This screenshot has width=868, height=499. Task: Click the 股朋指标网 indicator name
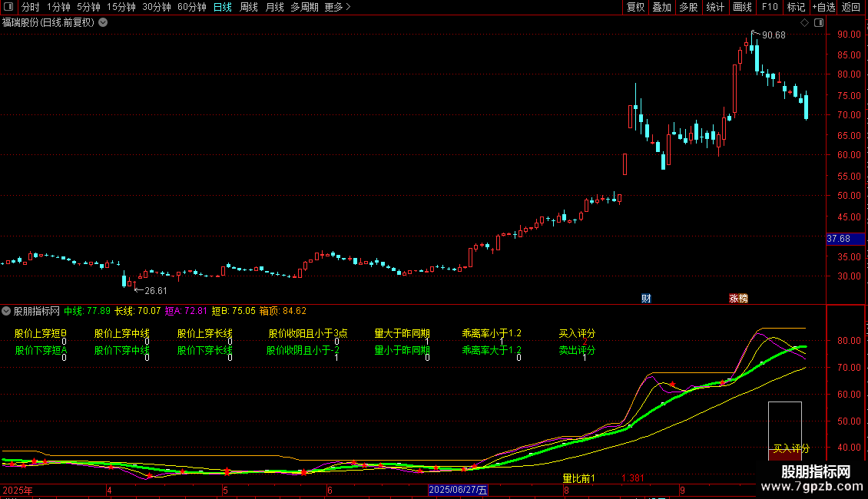click(37, 311)
